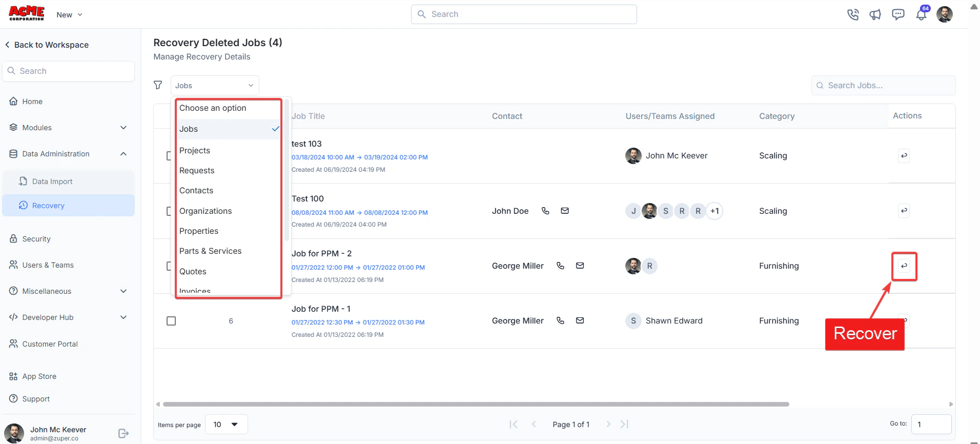Click Shawn Edward's S avatar

tap(634, 321)
